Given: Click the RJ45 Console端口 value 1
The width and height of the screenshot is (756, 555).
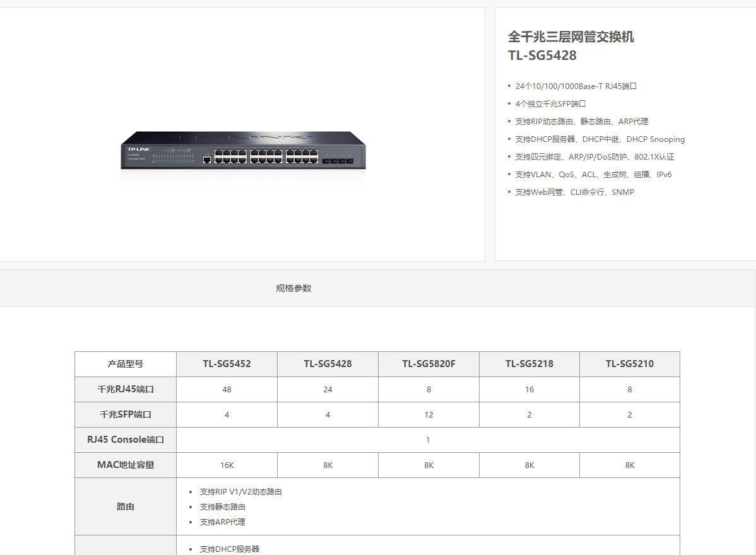Looking at the screenshot, I should 428,440.
